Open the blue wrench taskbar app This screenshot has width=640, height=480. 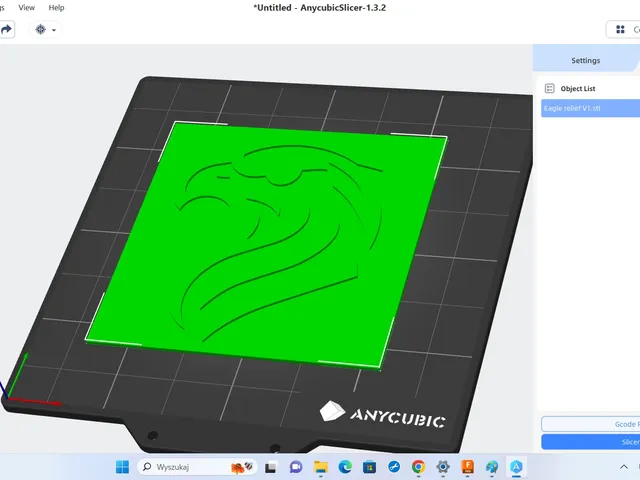[x=394, y=467]
